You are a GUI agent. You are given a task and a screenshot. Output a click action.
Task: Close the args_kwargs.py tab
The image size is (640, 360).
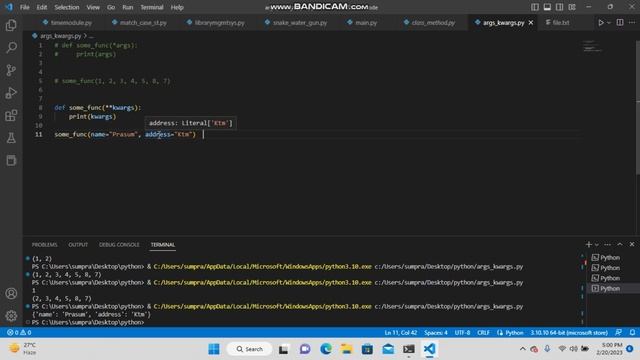[531, 23]
